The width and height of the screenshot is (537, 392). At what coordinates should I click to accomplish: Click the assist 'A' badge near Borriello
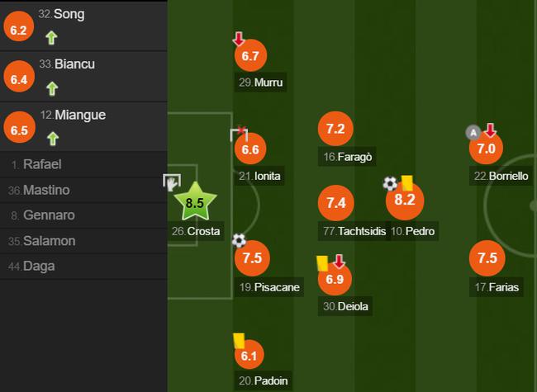(473, 133)
